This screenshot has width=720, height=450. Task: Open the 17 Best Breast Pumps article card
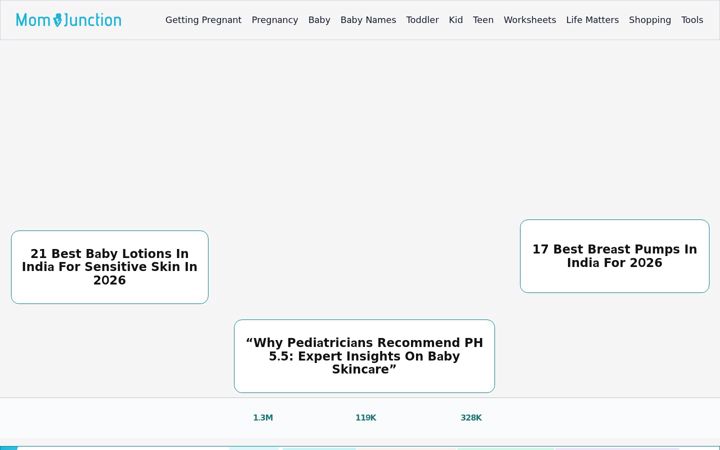point(614,256)
